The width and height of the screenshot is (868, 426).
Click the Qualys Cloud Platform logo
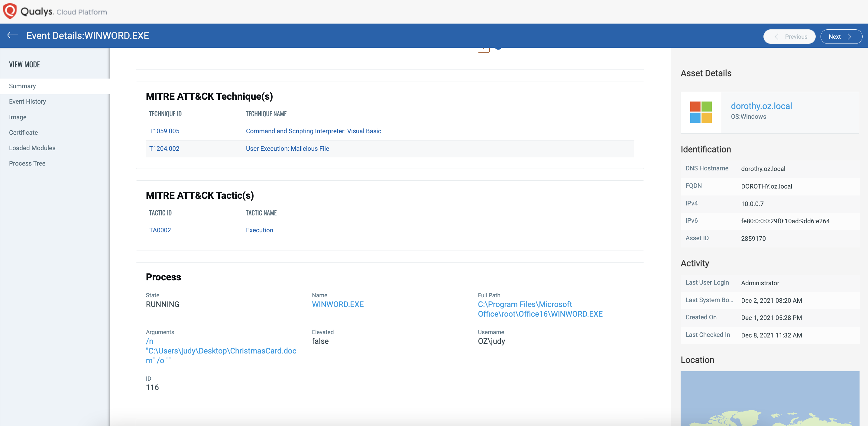[55, 11]
